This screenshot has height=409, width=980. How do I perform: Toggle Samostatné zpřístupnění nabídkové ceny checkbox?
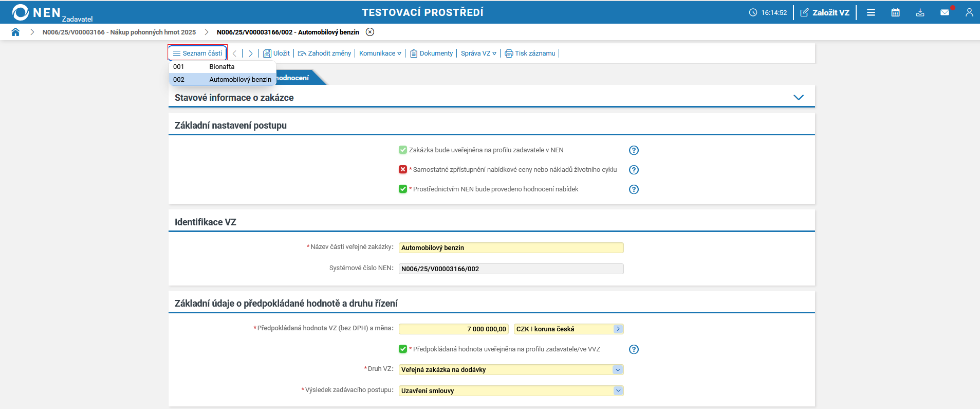pos(403,170)
